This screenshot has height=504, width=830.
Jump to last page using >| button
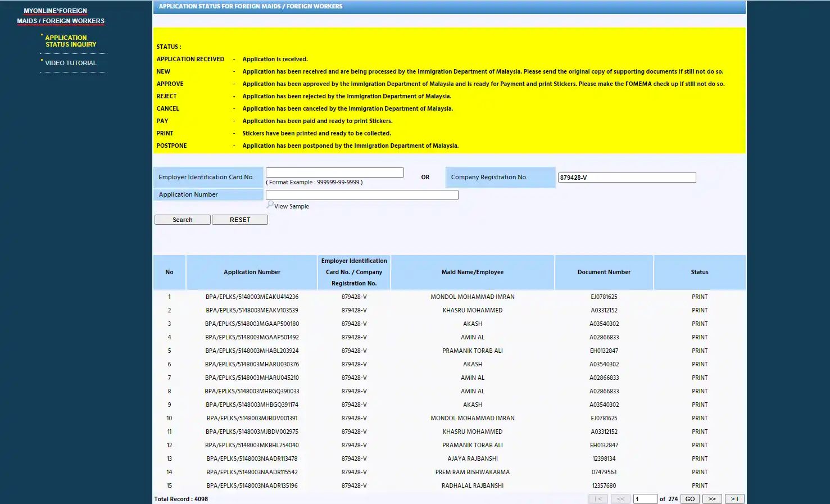[x=734, y=499]
